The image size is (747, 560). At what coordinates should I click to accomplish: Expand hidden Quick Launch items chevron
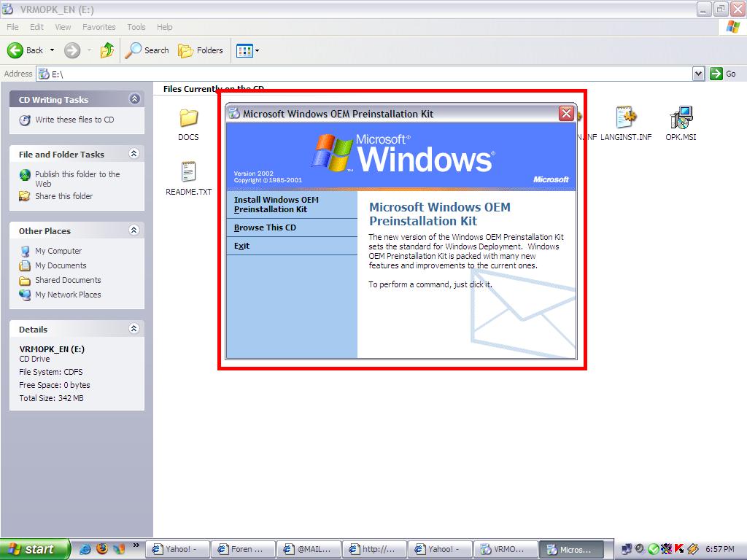point(136,545)
